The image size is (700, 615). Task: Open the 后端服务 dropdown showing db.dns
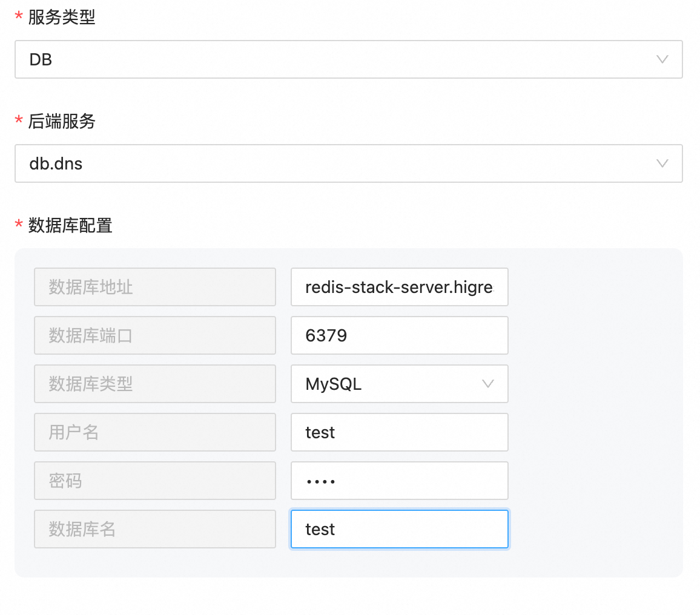pos(339,163)
